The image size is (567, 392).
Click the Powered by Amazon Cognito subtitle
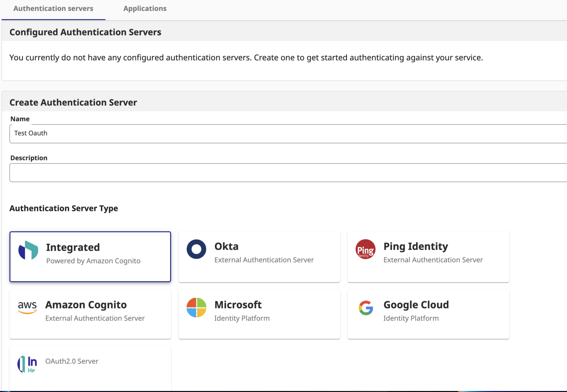pos(94,261)
